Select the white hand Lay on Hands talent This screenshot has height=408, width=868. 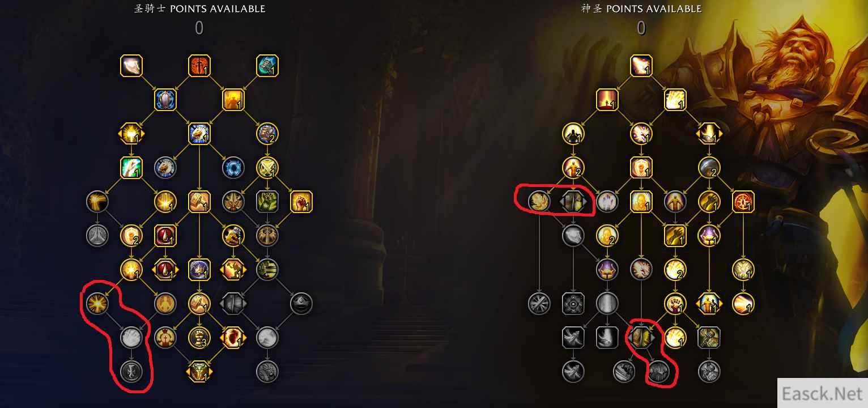[x=131, y=66]
